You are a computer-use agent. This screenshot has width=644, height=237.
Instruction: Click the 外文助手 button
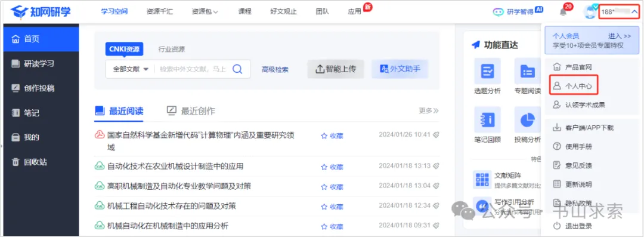point(400,69)
